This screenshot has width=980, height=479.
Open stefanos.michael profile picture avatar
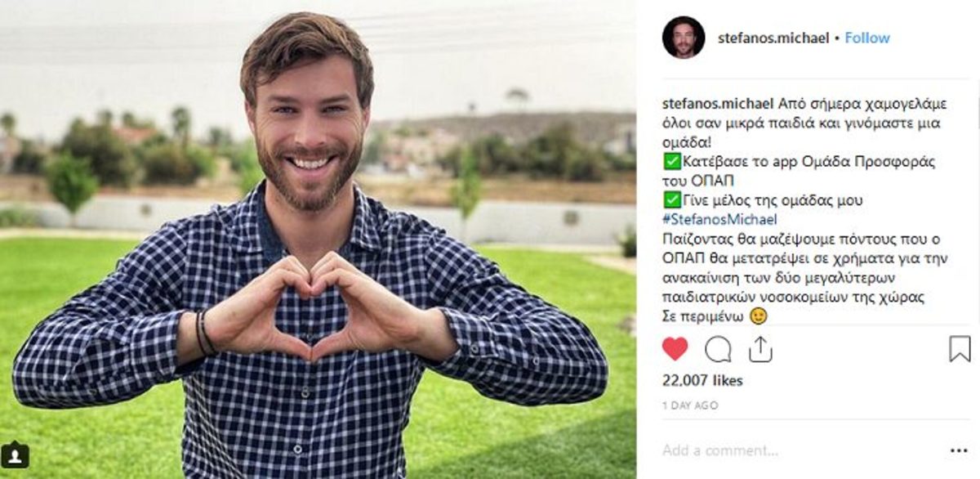tap(684, 38)
